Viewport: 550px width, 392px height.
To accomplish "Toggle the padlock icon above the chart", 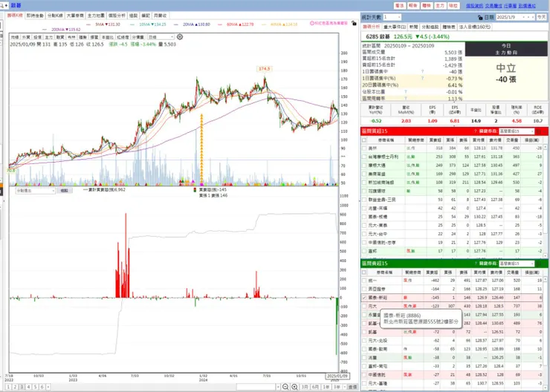I will [x=354, y=24].
